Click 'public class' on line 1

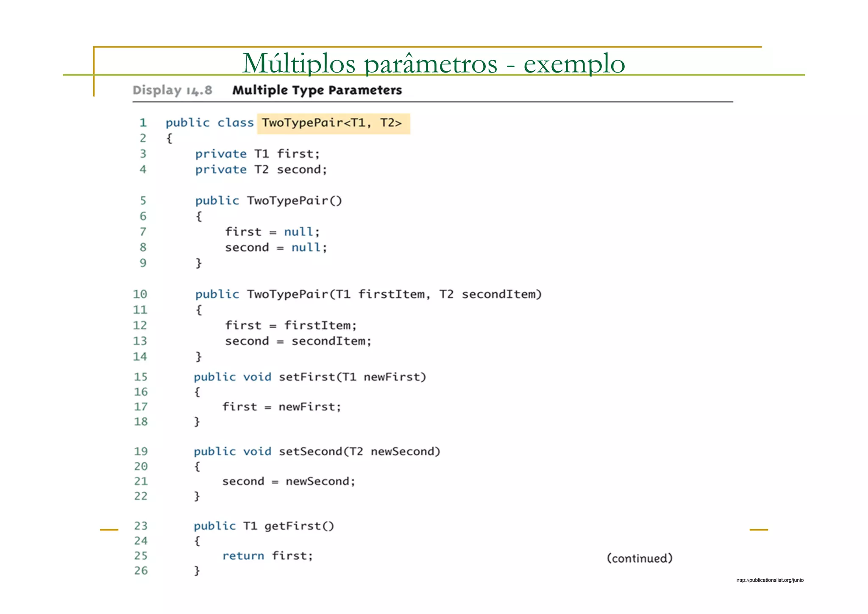[x=209, y=123]
